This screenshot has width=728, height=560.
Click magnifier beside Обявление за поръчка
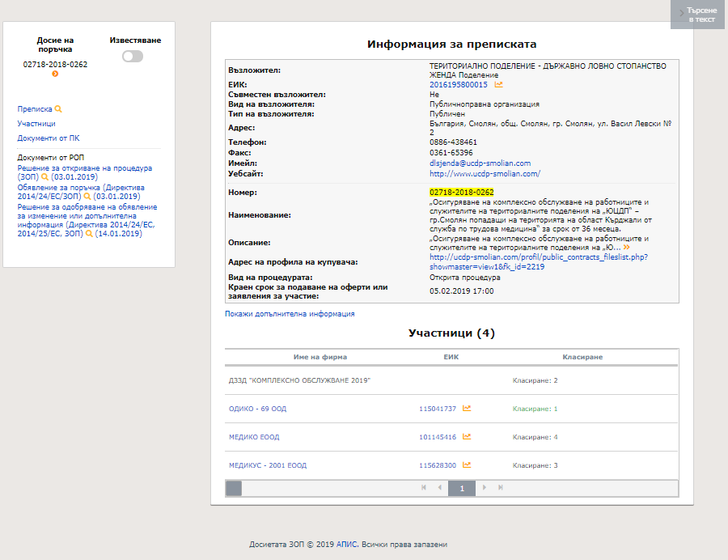[87, 197]
